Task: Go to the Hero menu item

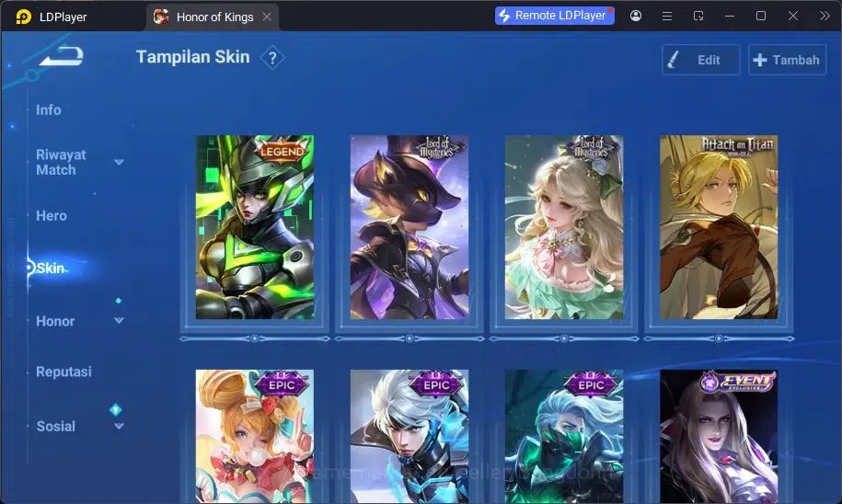Action: [52, 216]
